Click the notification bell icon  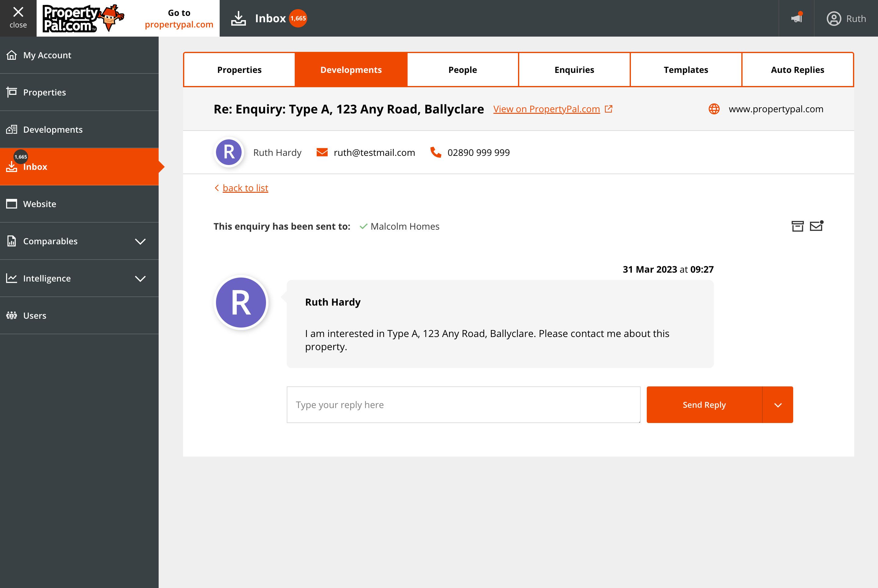(x=797, y=18)
